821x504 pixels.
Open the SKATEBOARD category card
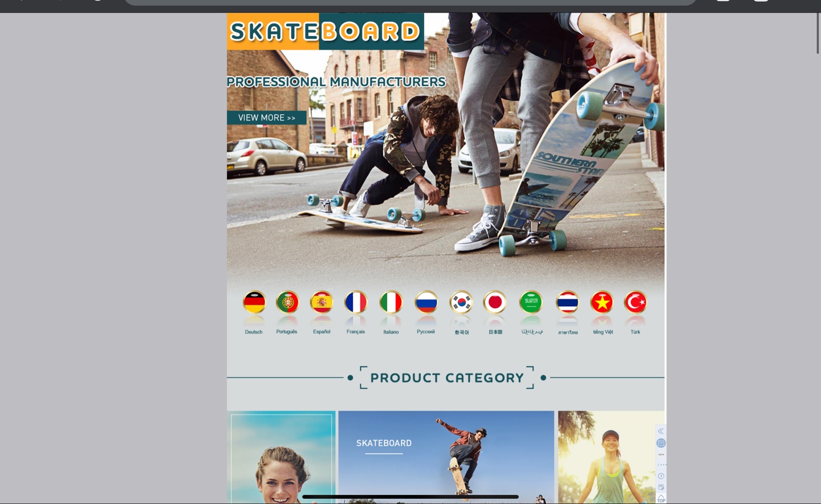[x=446, y=457]
